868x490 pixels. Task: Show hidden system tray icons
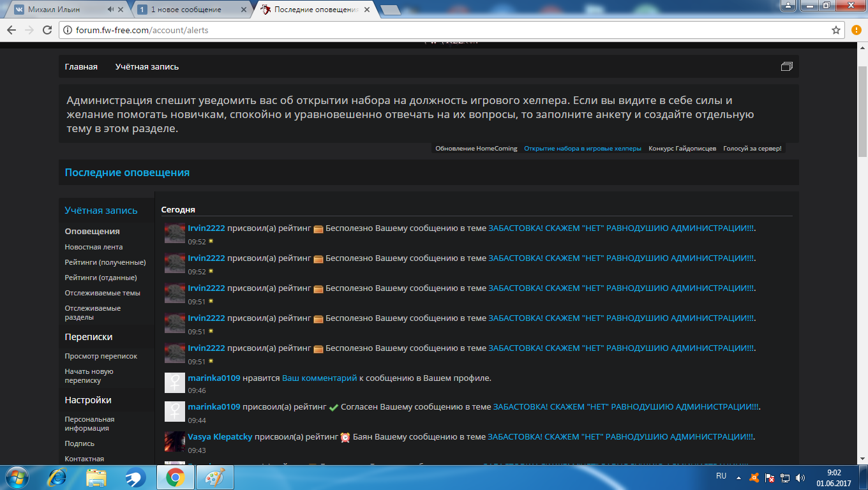(x=739, y=477)
